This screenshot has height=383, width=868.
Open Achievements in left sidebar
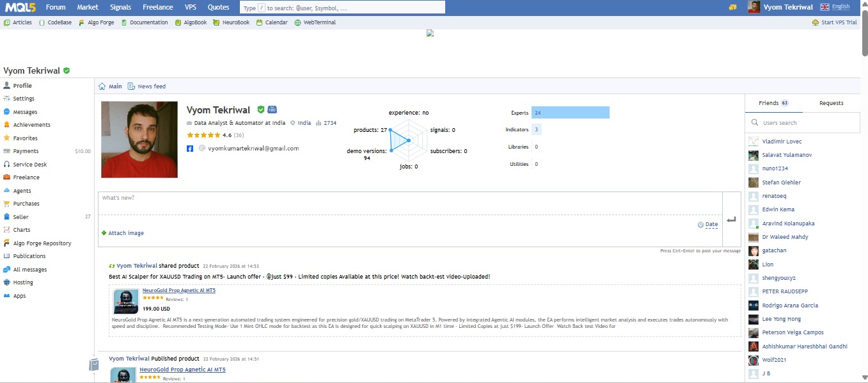click(x=31, y=125)
